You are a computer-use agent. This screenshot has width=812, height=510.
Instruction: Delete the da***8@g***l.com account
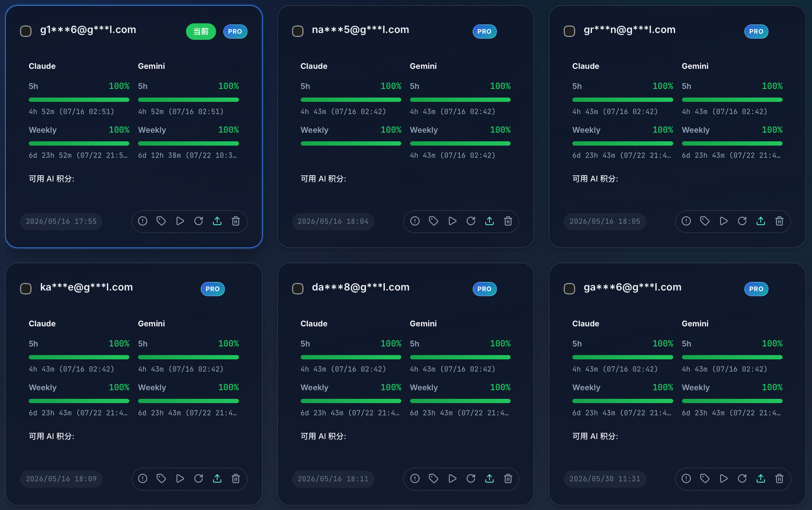(508, 478)
